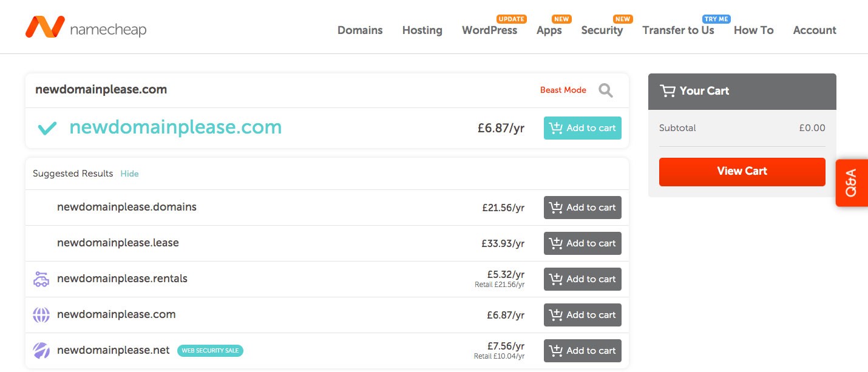Open the Security menu

pos(602,30)
